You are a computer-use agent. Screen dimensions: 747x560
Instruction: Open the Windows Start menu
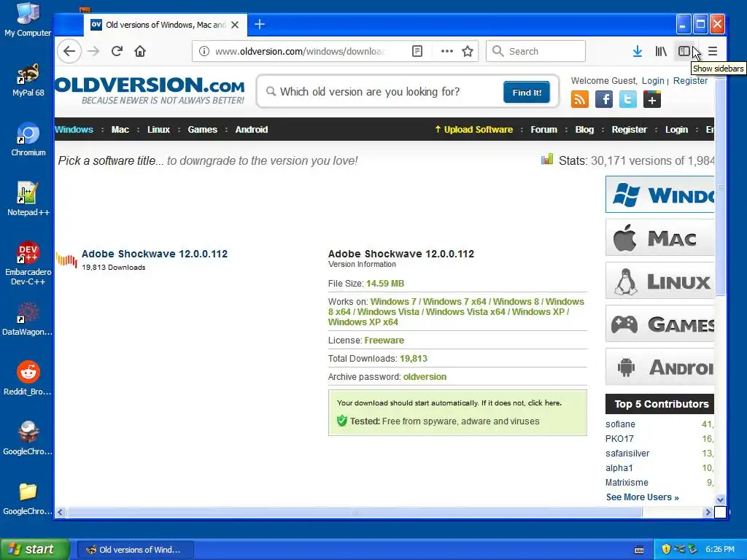[34, 550]
